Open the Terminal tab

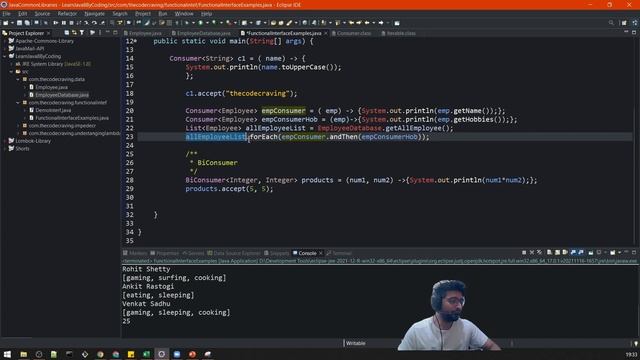coord(339,253)
